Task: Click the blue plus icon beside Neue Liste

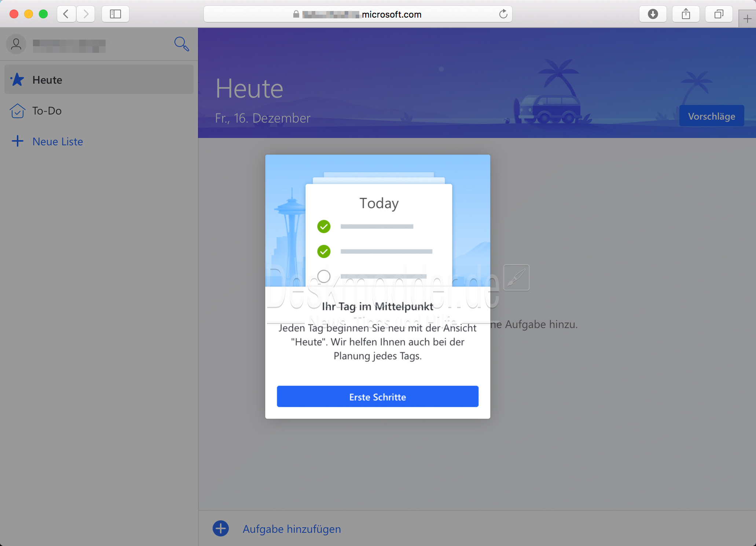Action: (x=17, y=141)
